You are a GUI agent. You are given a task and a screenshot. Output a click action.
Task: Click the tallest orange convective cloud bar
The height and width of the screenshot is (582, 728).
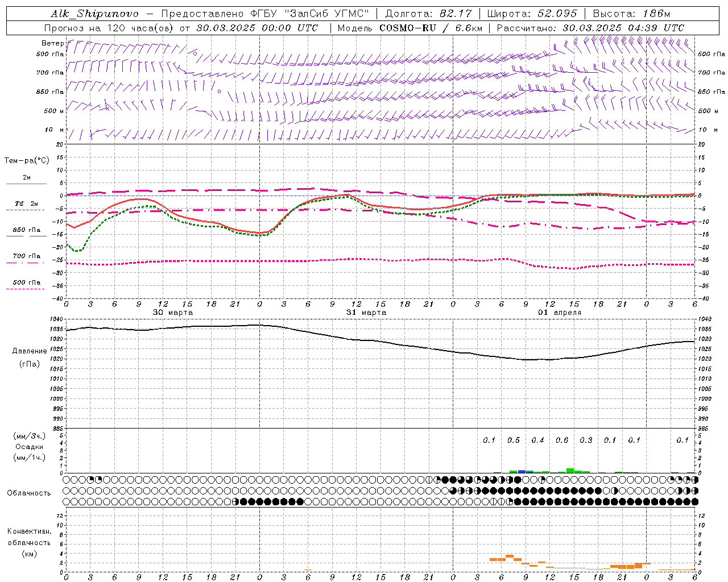click(509, 556)
